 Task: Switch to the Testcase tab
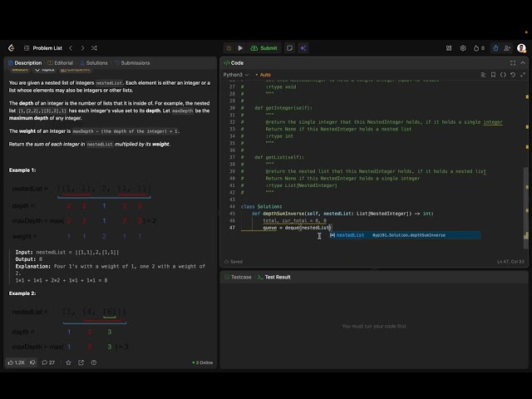point(238,277)
